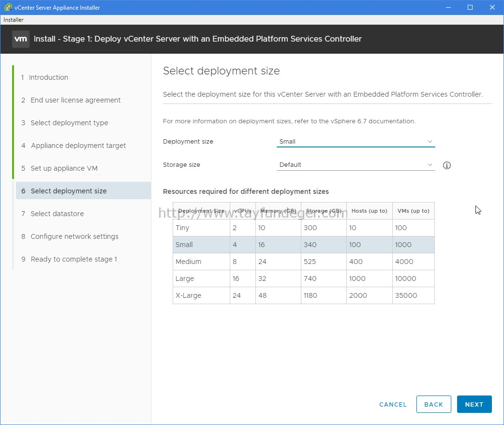The image size is (504, 425).
Task: Minimize the installer window
Action: point(448,7)
